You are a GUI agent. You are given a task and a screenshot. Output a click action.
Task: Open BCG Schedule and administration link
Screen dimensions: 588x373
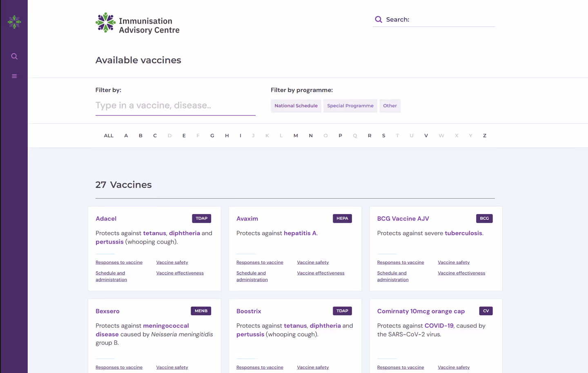(x=393, y=276)
